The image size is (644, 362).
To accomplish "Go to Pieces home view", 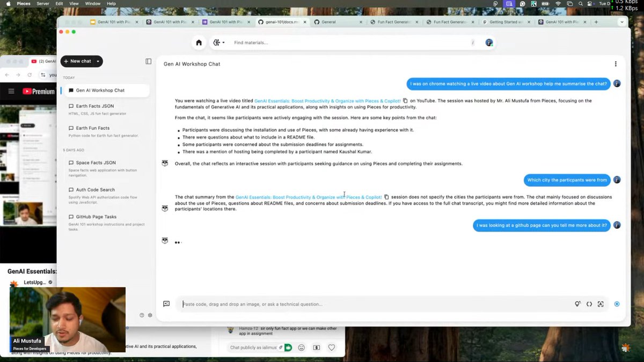I will click(x=199, y=42).
